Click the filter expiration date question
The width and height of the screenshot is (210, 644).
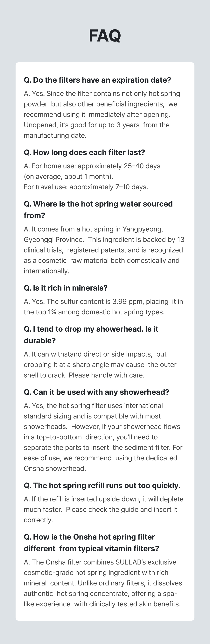point(97,80)
